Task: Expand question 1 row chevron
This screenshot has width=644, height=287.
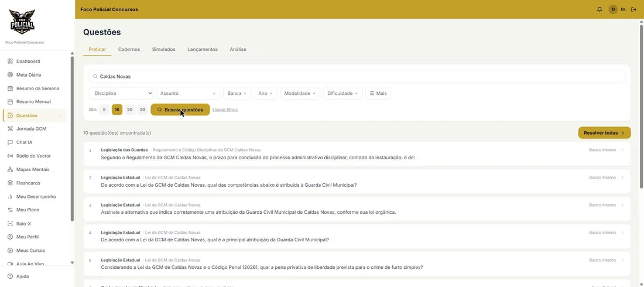Action: (x=622, y=150)
